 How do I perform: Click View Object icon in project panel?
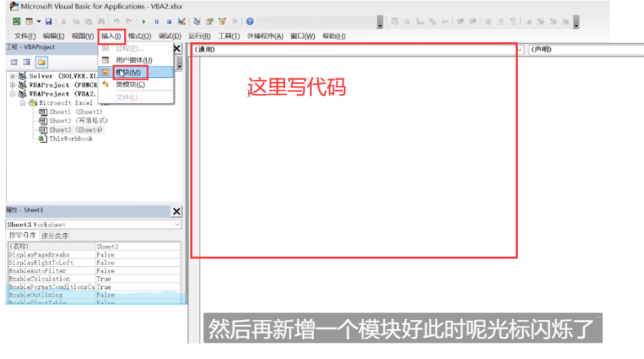(x=27, y=62)
